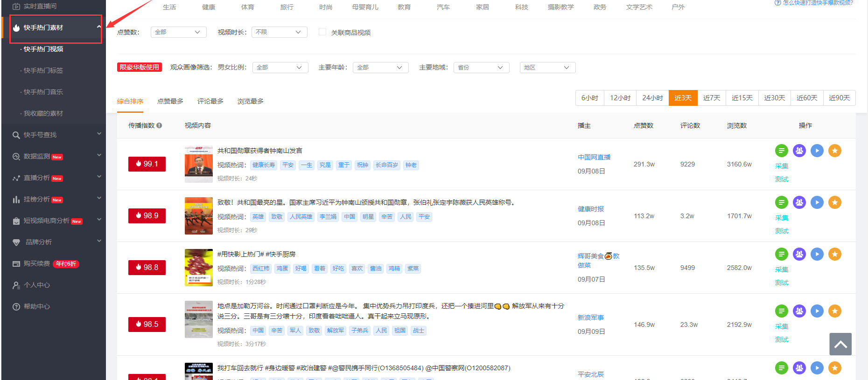
Task: Click the back-to-top arrow button
Action: pos(840,344)
